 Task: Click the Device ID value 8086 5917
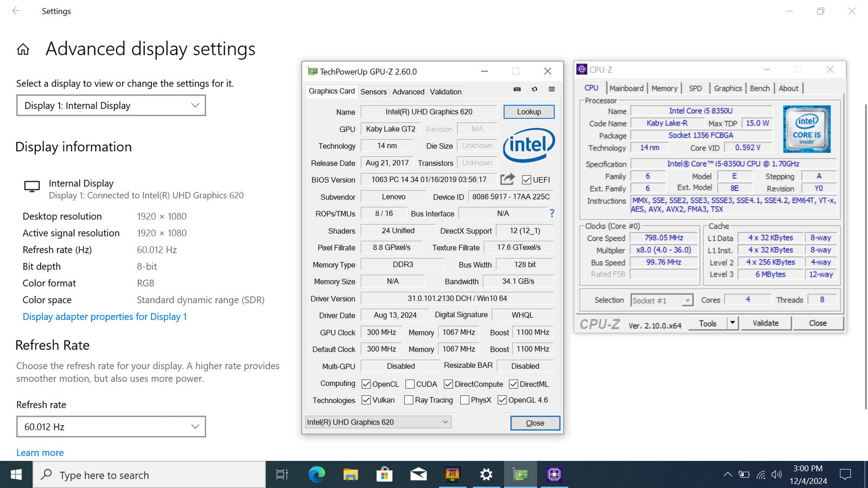pos(510,197)
